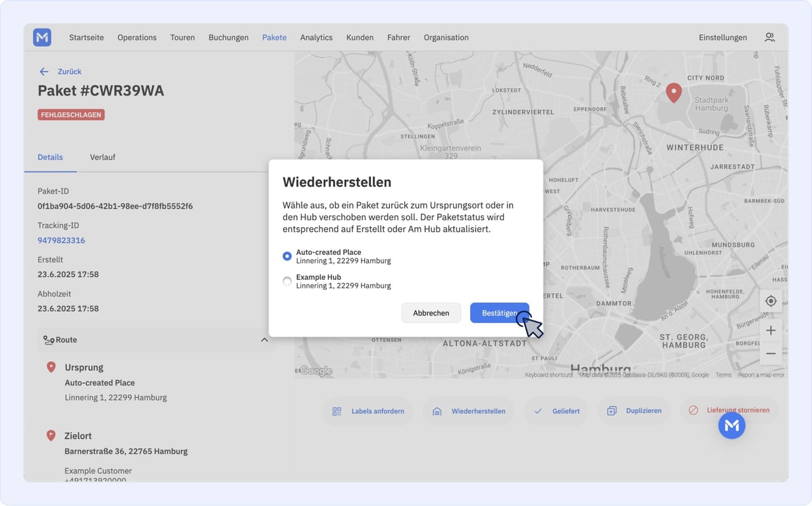Click the cancel icon of Lieferung stornieren
This screenshot has width=812, height=506.
click(693, 410)
